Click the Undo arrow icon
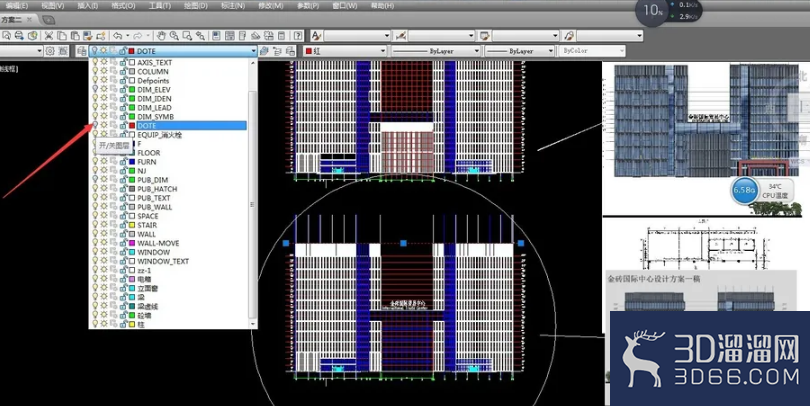The width and height of the screenshot is (810, 406). (x=118, y=36)
